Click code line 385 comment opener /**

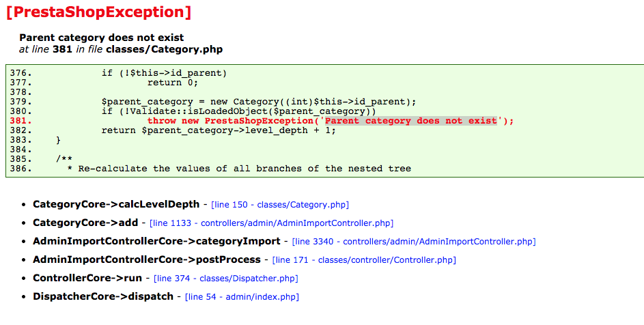coord(64,159)
